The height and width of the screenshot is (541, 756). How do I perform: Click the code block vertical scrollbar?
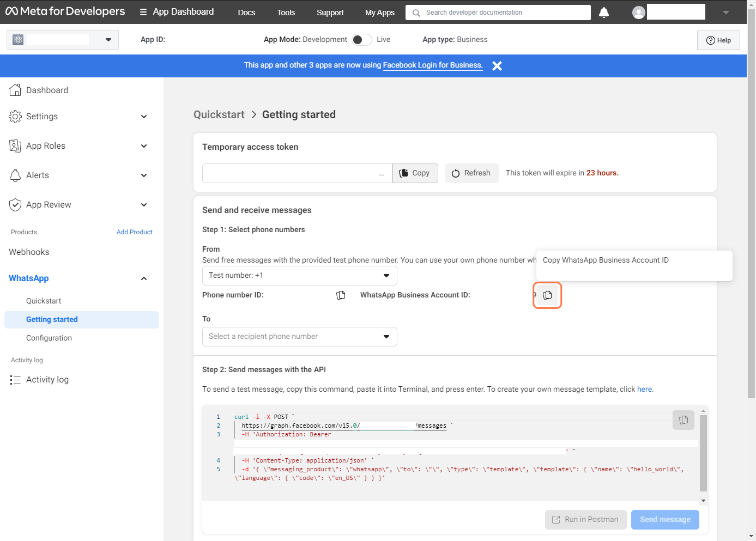click(x=703, y=453)
